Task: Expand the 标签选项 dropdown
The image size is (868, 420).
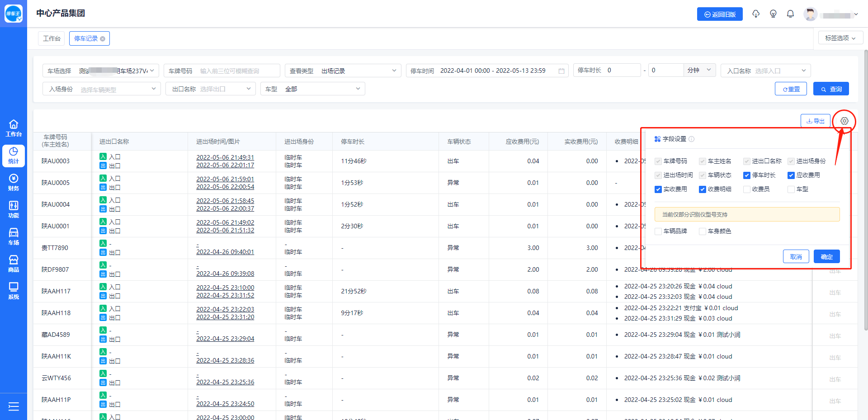Action: (840, 38)
